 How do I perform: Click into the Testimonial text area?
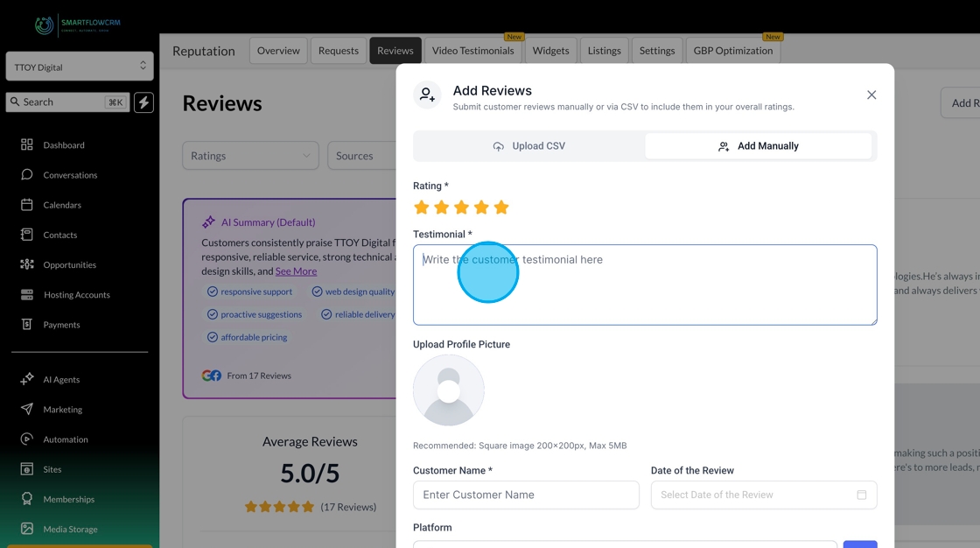[x=645, y=285]
